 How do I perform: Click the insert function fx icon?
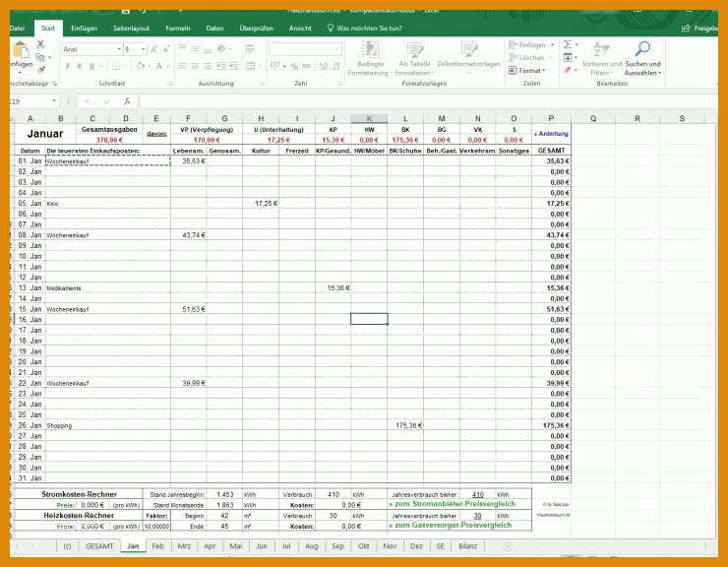[x=127, y=100]
